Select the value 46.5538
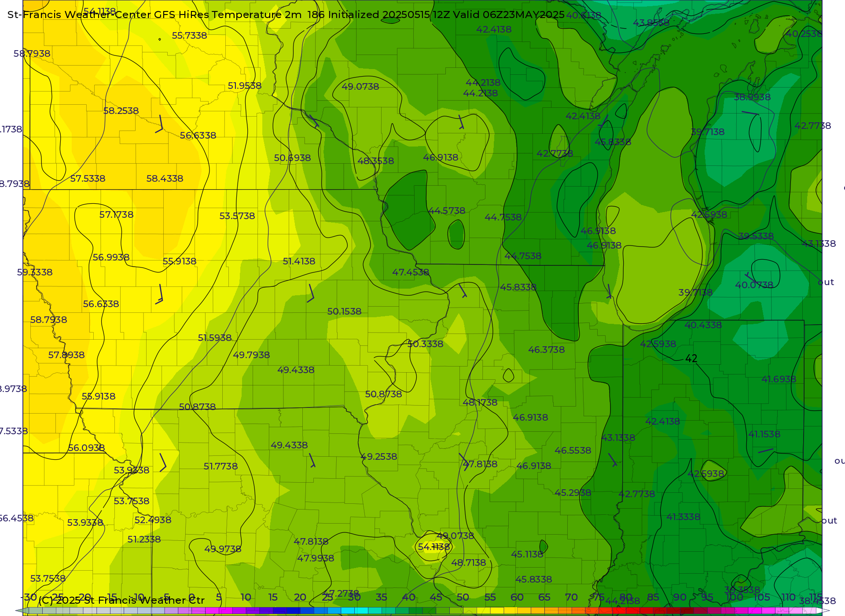The height and width of the screenshot is (616, 845). point(573,451)
